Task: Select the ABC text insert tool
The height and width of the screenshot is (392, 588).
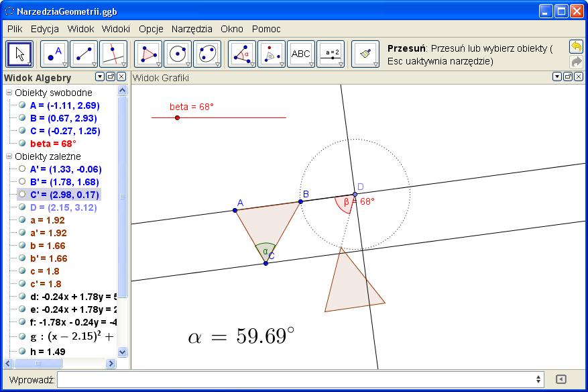Action: click(301, 54)
